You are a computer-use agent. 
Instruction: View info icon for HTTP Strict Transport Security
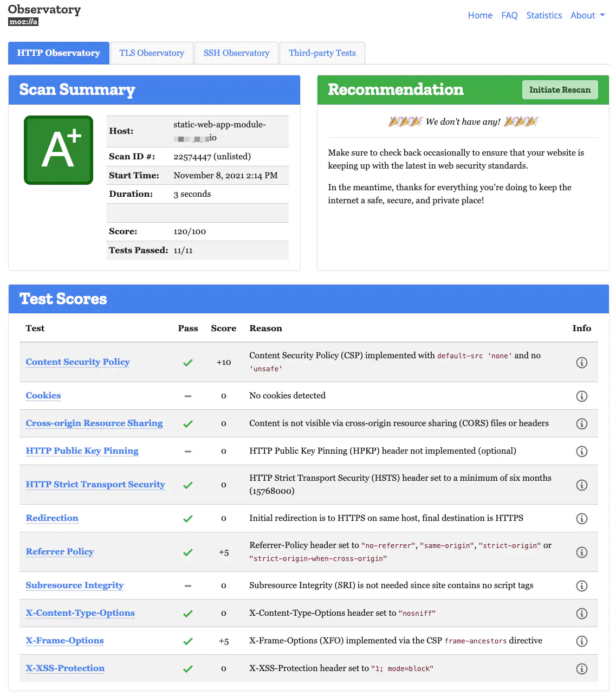(582, 485)
